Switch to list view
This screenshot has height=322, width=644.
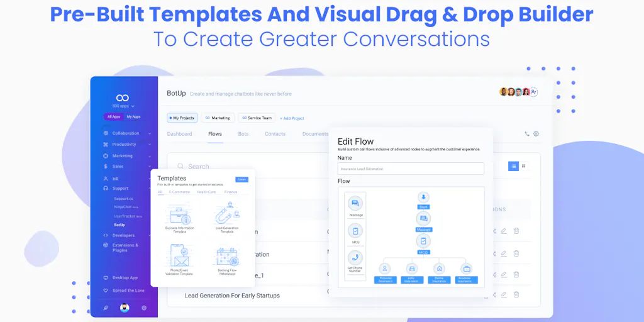513,166
